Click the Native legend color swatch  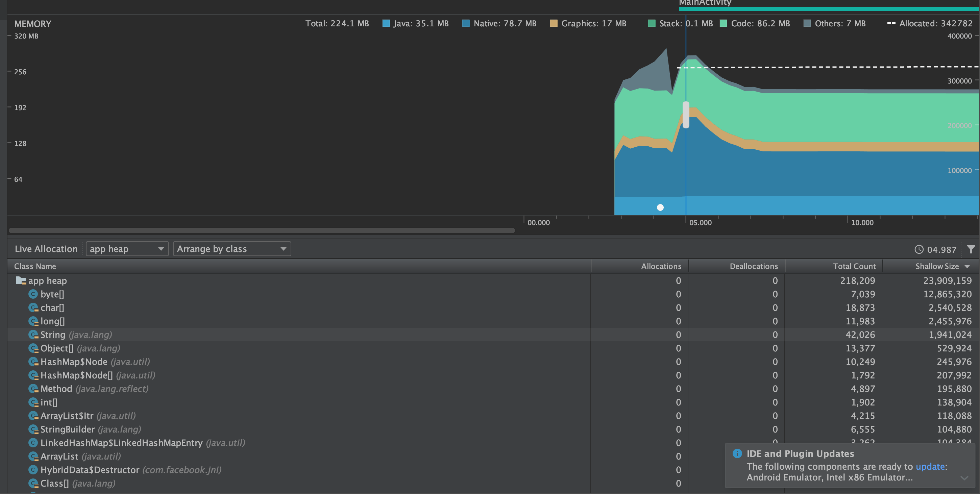(x=466, y=23)
